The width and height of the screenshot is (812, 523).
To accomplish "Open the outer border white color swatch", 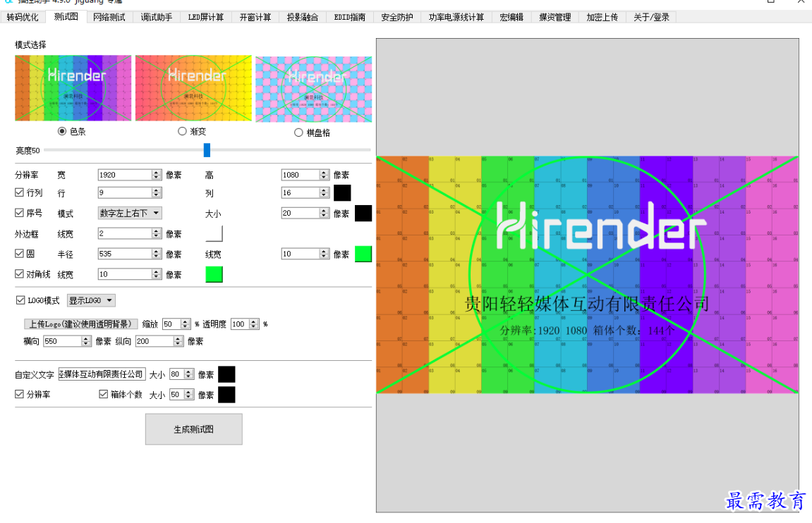I will [214, 233].
